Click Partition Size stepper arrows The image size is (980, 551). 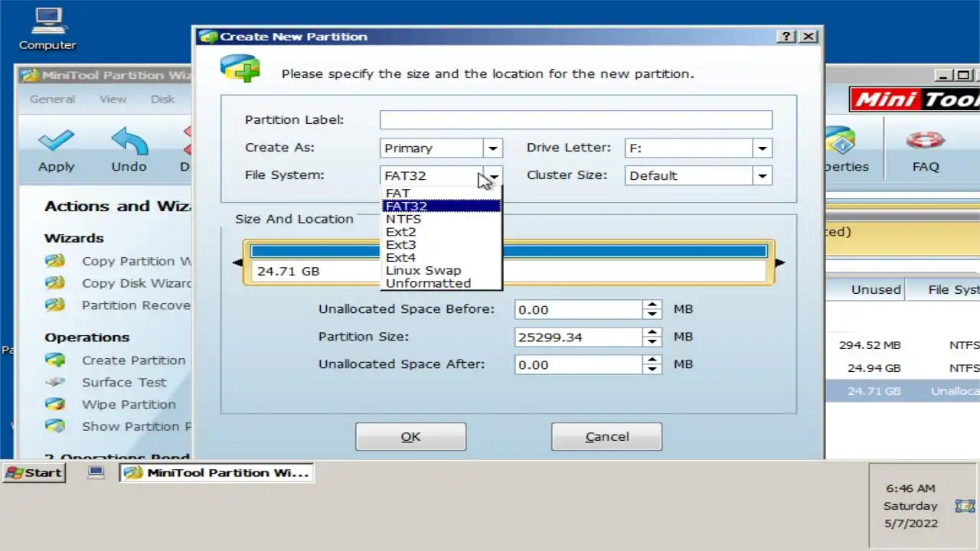tap(652, 337)
